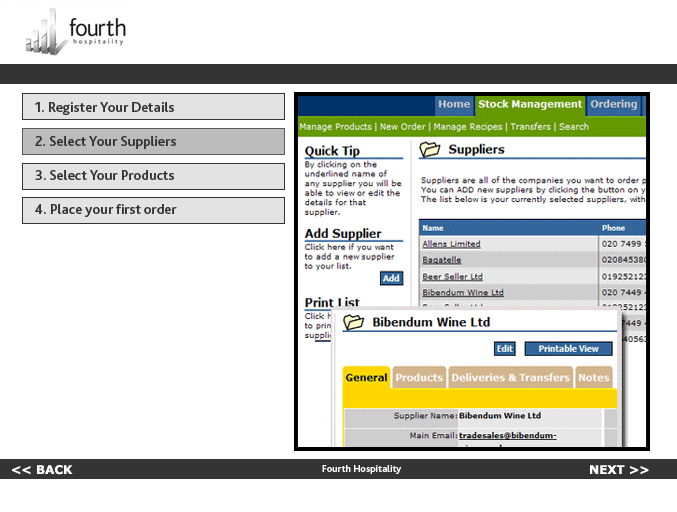Open Manage Products in green submenu

point(335,127)
